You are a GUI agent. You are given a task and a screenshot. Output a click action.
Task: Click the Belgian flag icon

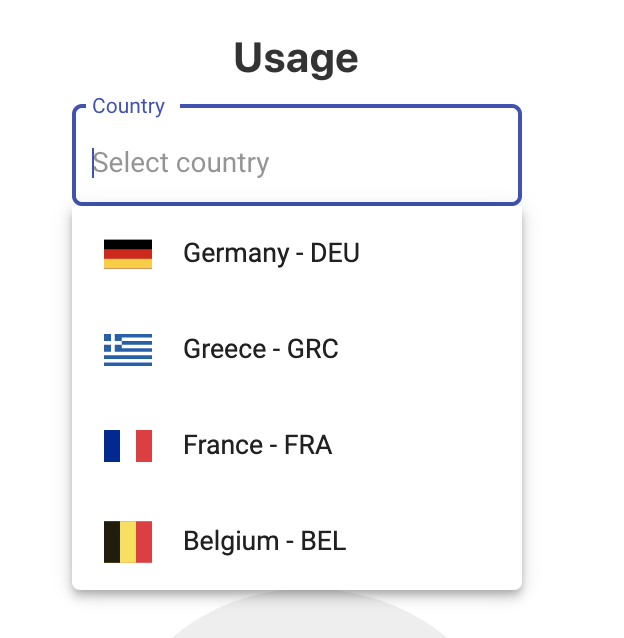pos(128,542)
